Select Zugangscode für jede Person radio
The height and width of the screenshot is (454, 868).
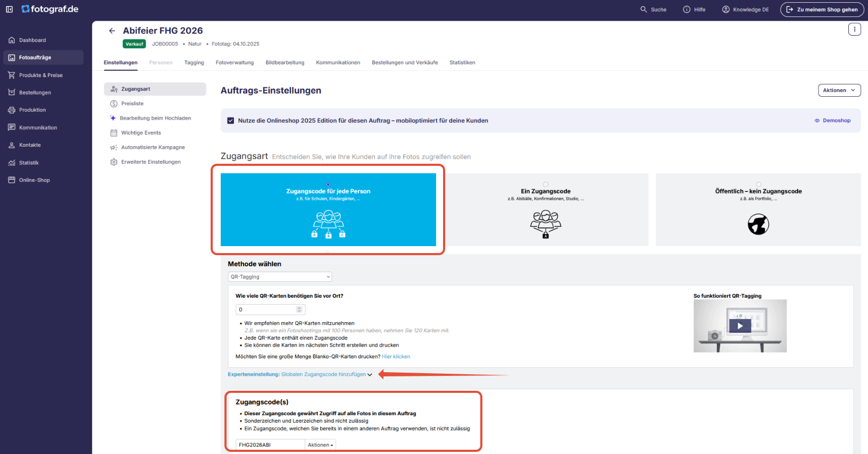(x=328, y=184)
